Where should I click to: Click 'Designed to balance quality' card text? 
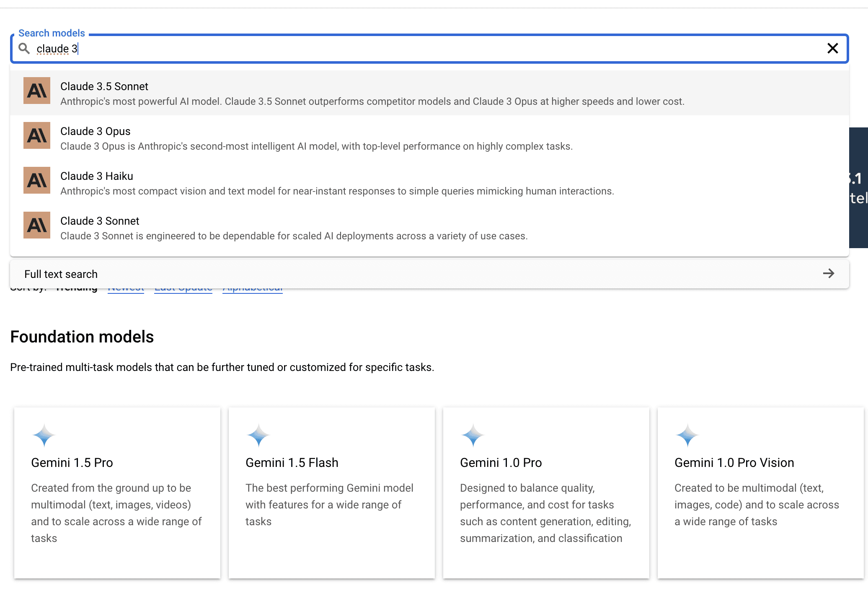pyautogui.click(x=545, y=513)
